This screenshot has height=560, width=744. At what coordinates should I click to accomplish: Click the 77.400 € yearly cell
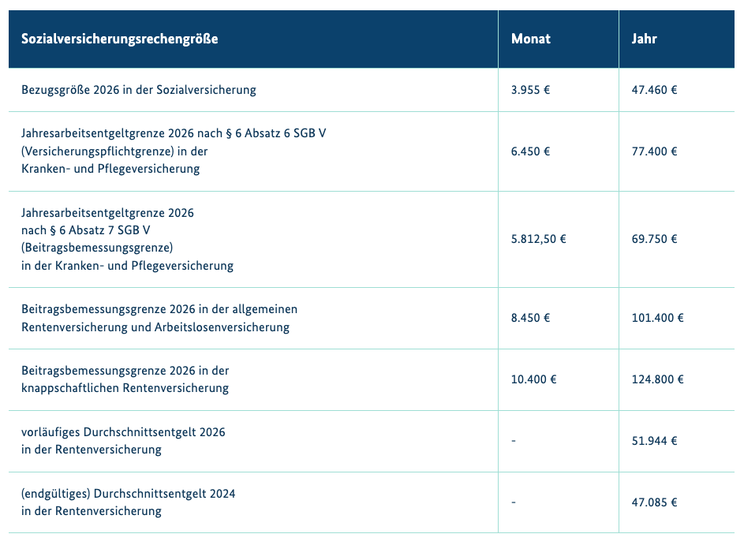coord(654,151)
